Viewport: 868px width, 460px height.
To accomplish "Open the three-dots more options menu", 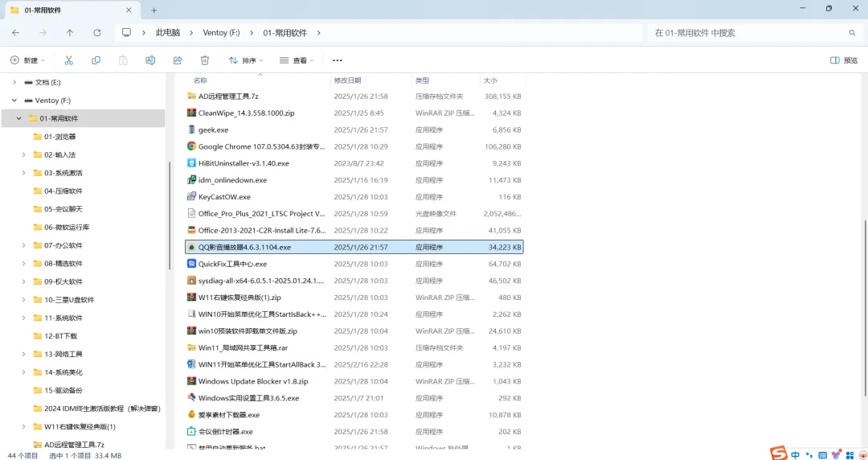I will click(x=337, y=60).
